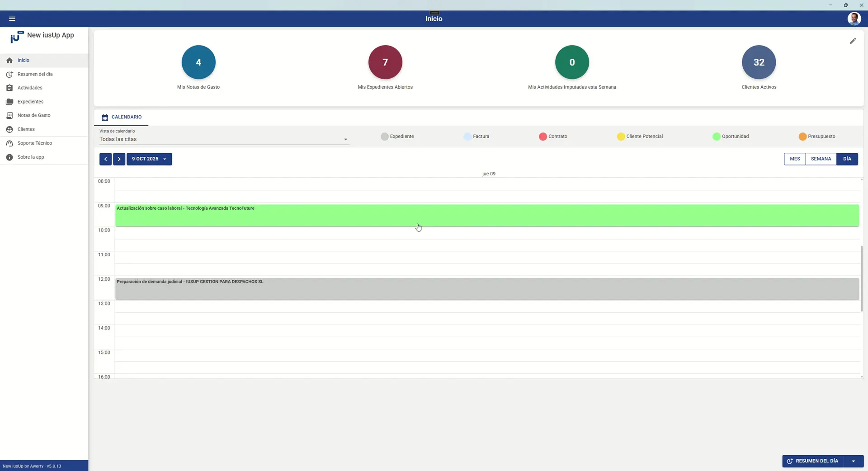Open the hamburger menu icon
868x471 pixels.
click(x=12, y=19)
